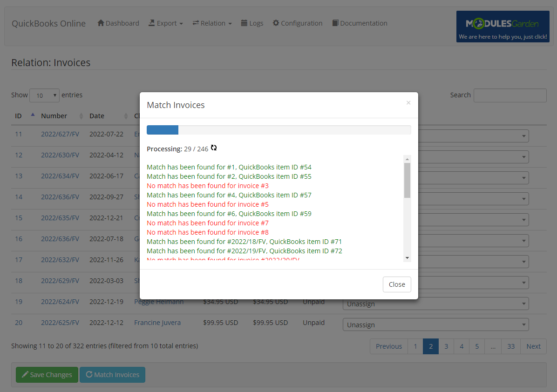Open relation dropdown for invoice 2022/630/FV
557x392 pixels.
473,157
